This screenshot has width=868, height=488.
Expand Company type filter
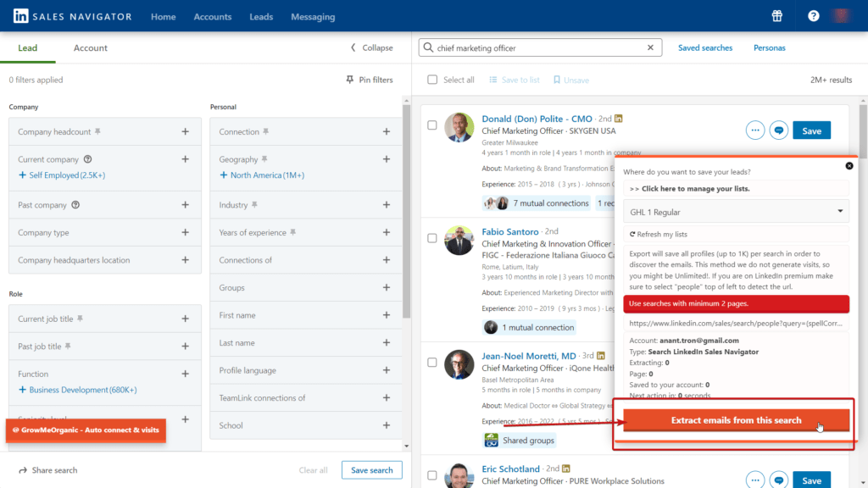tap(185, 232)
